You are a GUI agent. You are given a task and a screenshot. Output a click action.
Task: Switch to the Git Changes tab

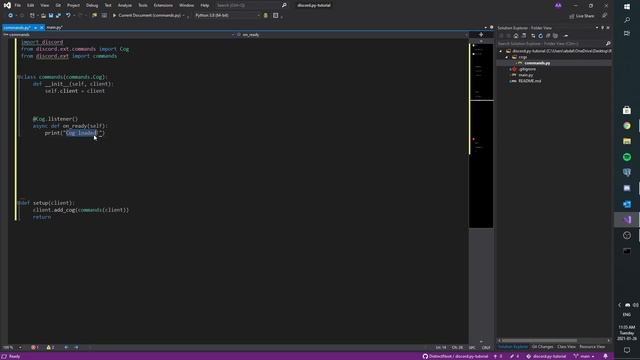542,347
